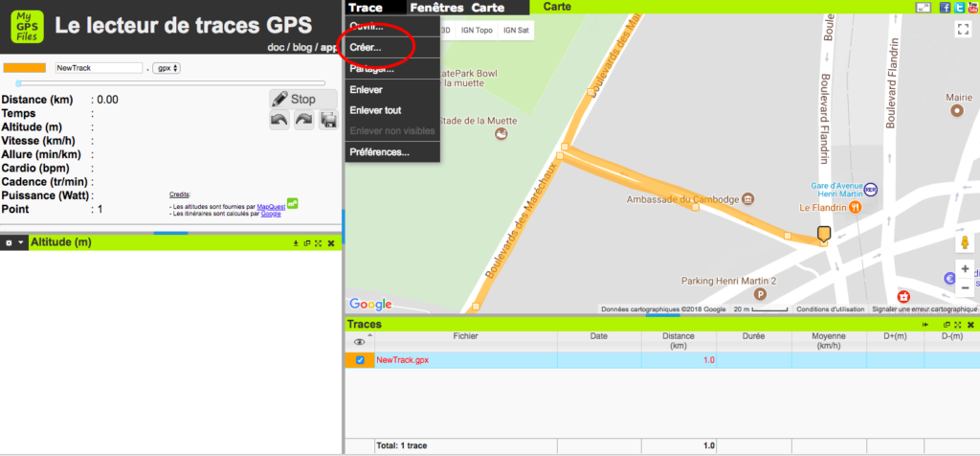Click the Mairie map marker
This screenshot has height=456, width=980.
[x=956, y=111]
